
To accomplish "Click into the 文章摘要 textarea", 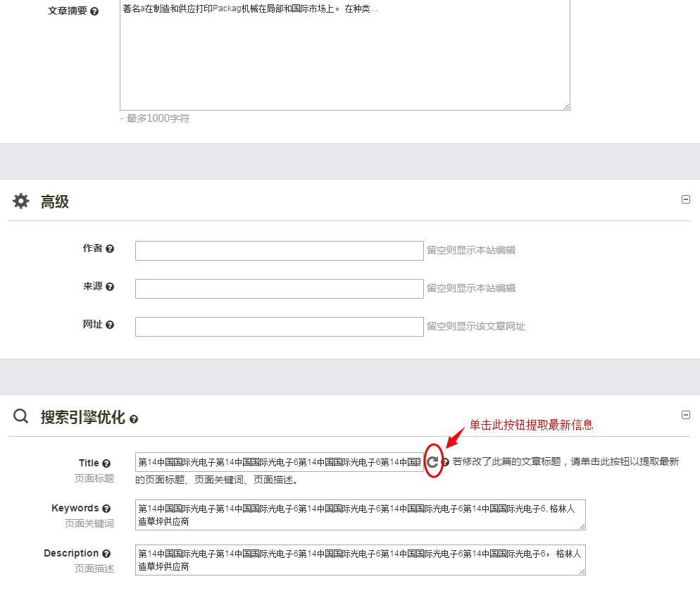I will [344, 56].
